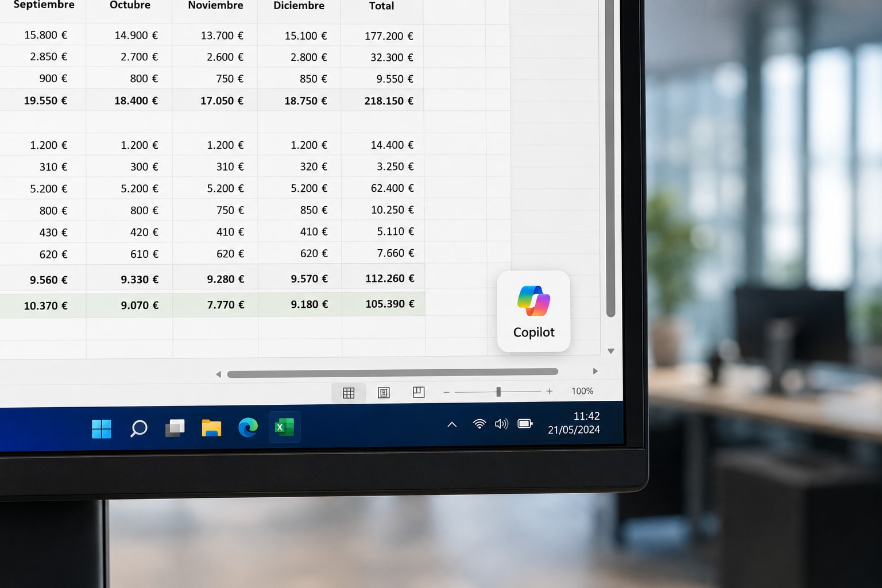Viewport: 882px width, 588px height.
Task: Select the cell with 14.400 €
Action: click(382, 145)
